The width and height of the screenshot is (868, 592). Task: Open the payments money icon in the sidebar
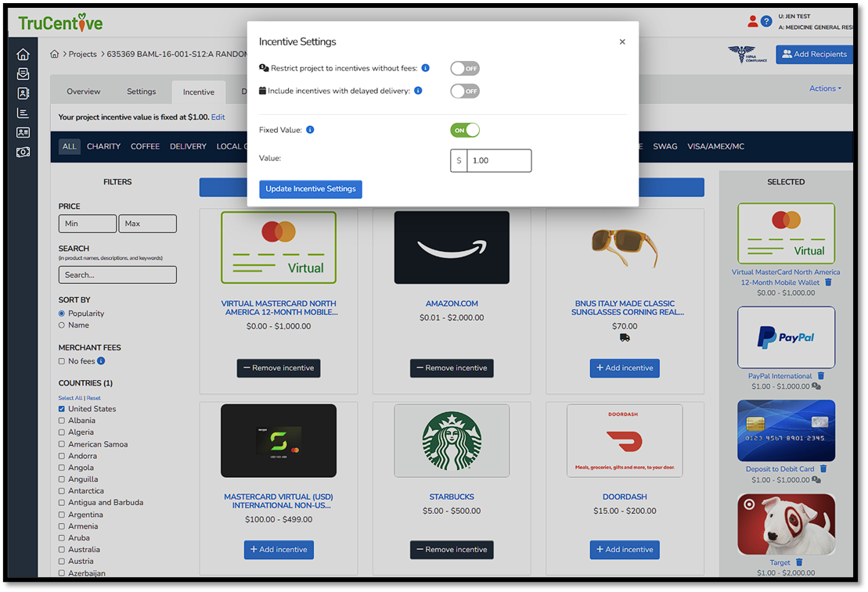tap(23, 152)
